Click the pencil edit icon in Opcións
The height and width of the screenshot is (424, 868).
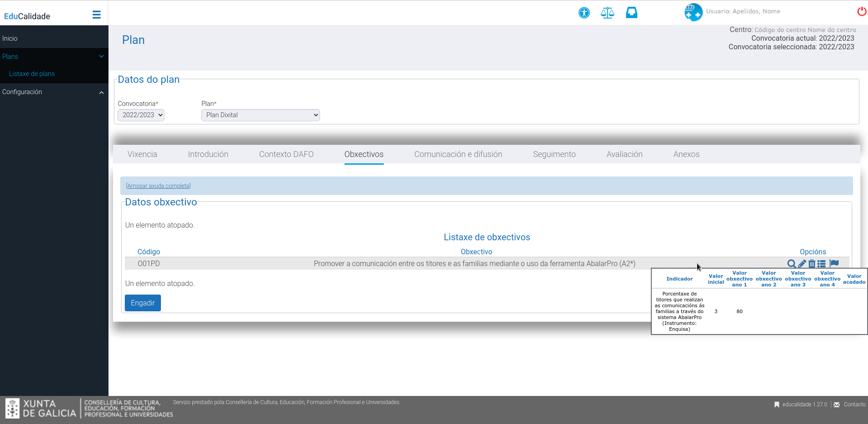point(802,263)
